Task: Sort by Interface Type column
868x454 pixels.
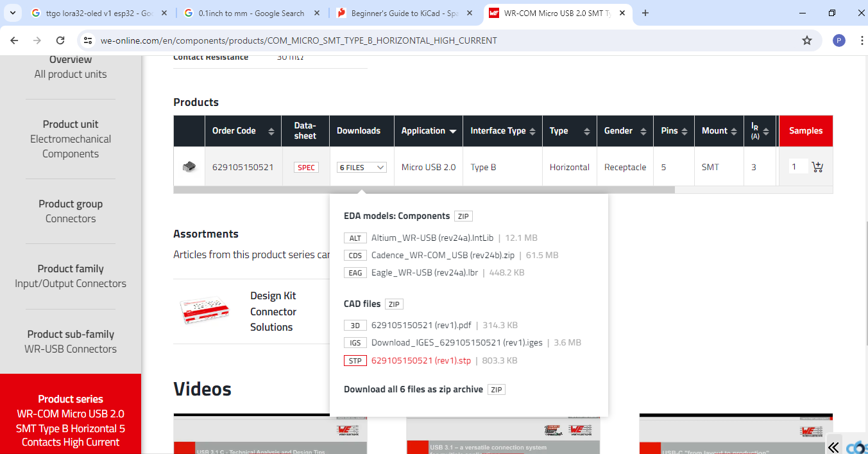Action: coord(531,131)
